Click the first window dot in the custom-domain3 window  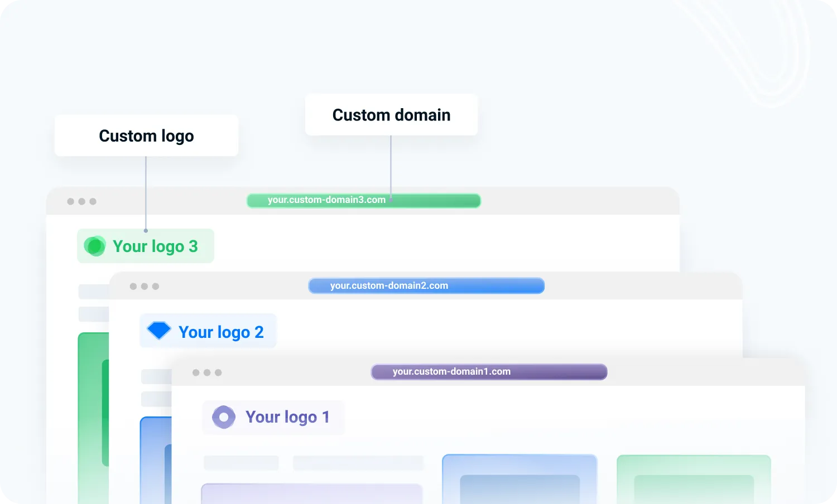[70, 201]
